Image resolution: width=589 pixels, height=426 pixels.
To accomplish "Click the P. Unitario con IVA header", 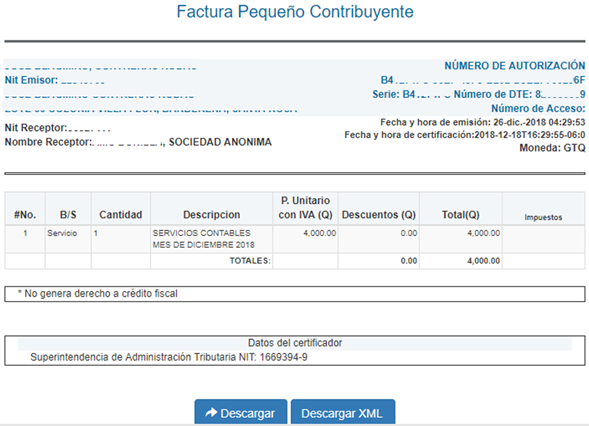I will click(305, 207).
